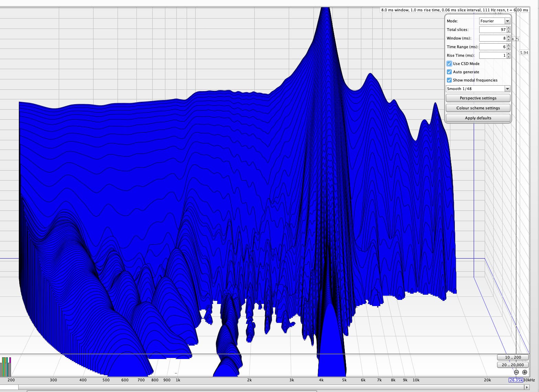The width and height of the screenshot is (539, 392).
Task: Uncheck the Auto generate option
Action: click(x=449, y=72)
